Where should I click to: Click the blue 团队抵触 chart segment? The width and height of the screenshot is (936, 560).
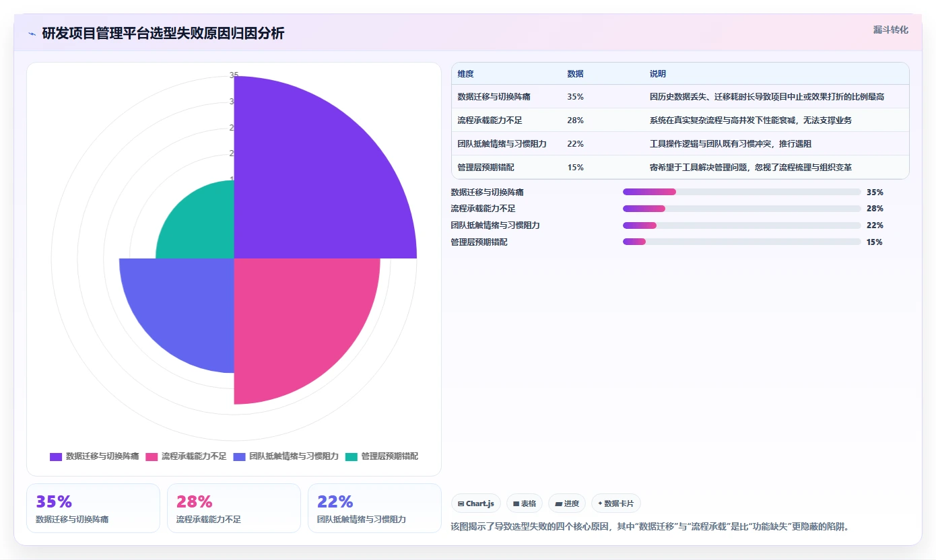tap(185, 306)
